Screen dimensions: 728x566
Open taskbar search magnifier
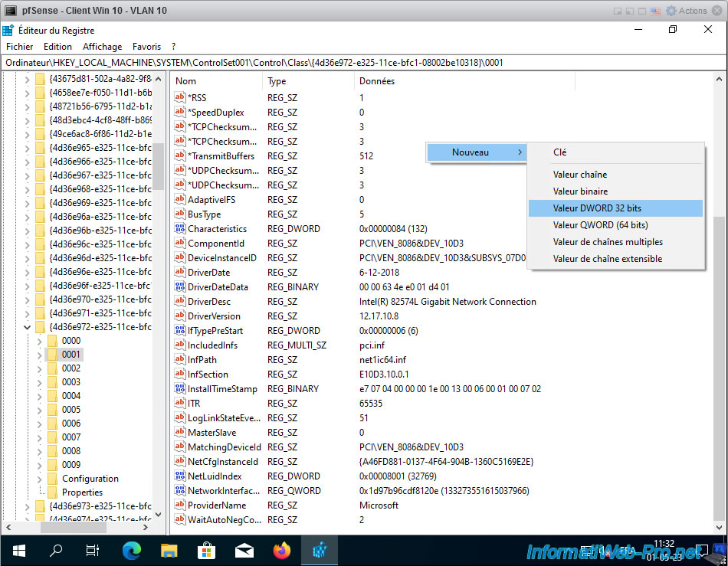(56, 551)
